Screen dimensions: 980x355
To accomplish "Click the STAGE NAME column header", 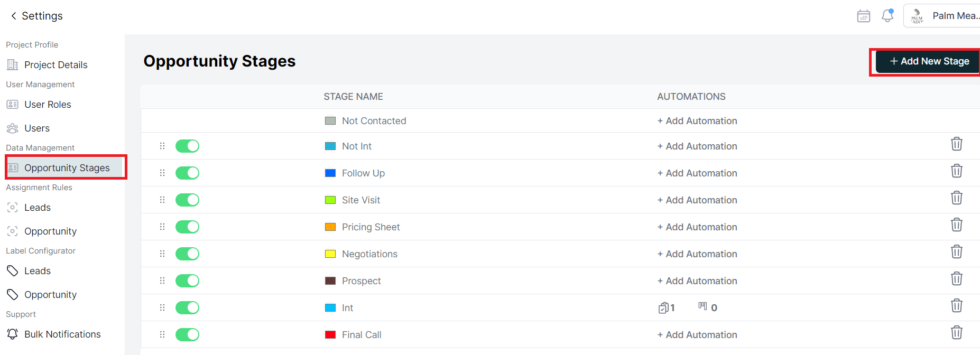I will pyautogui.click(x=353, y=97).
